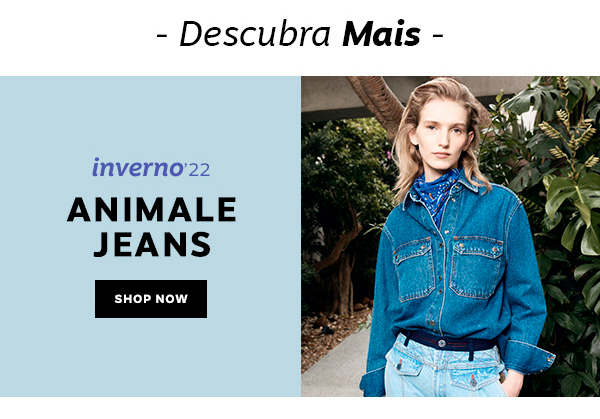Select the inverno'22 collection label
The image size is (600, 419).
[151, 168]
